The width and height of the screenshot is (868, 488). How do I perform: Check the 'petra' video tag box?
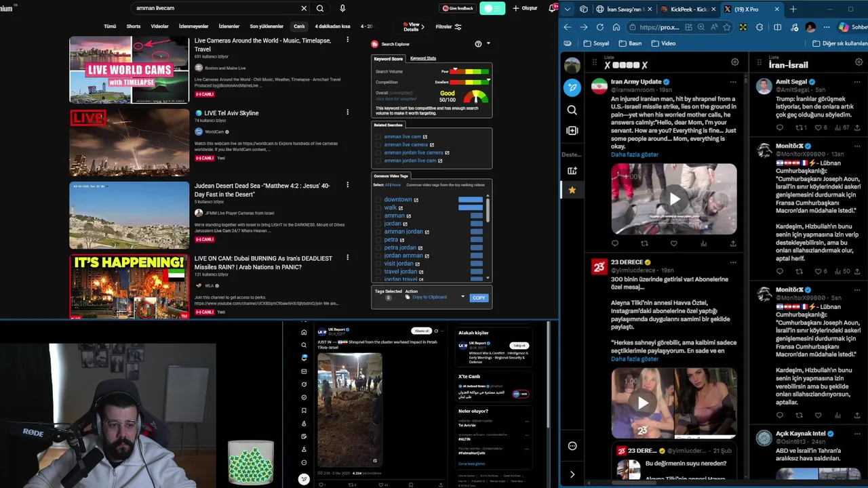[378, 240]
